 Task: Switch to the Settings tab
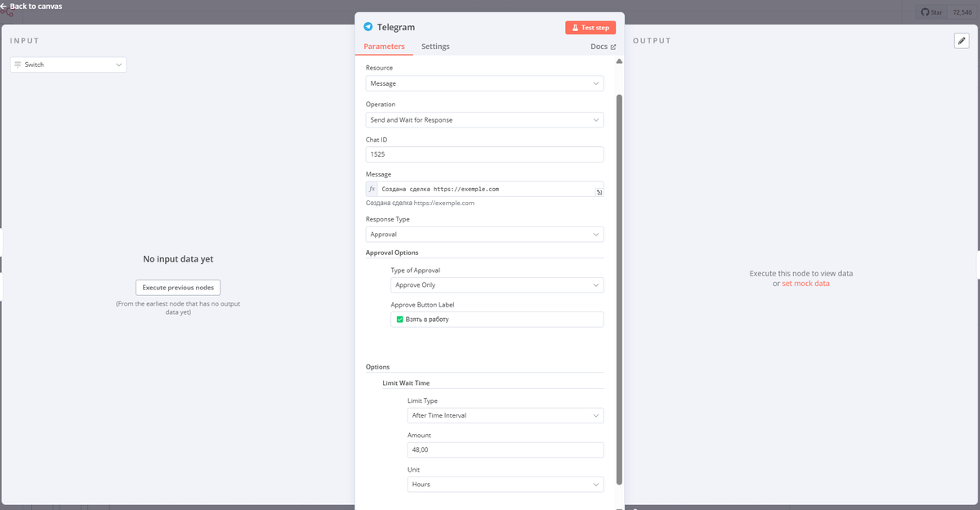tap(435, 47)
